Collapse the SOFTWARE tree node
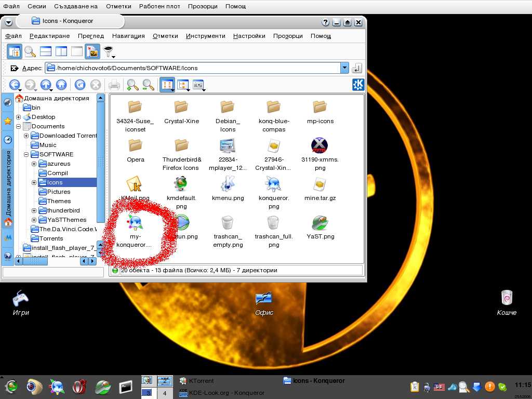The image size is (532, 399). point(26,154)
